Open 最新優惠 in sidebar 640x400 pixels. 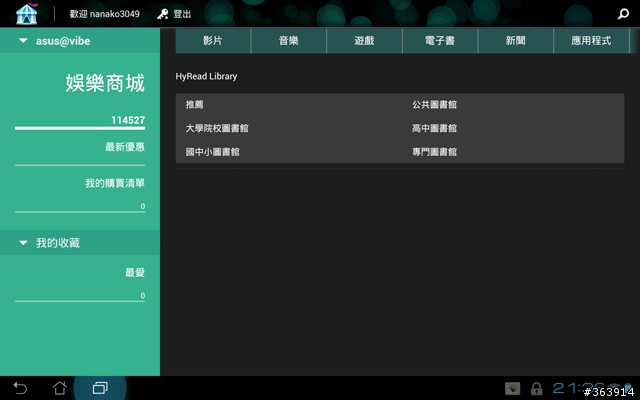pos(124,147)
